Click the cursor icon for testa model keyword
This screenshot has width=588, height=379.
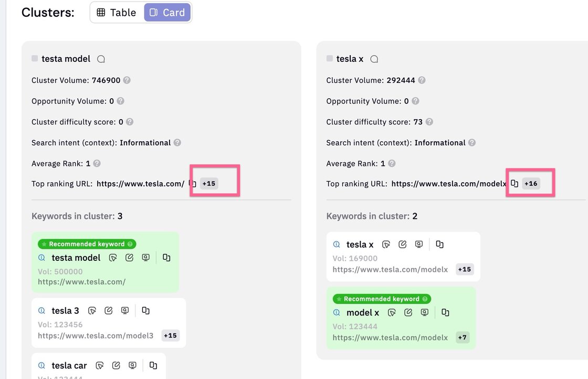click(x=113, y=258)
